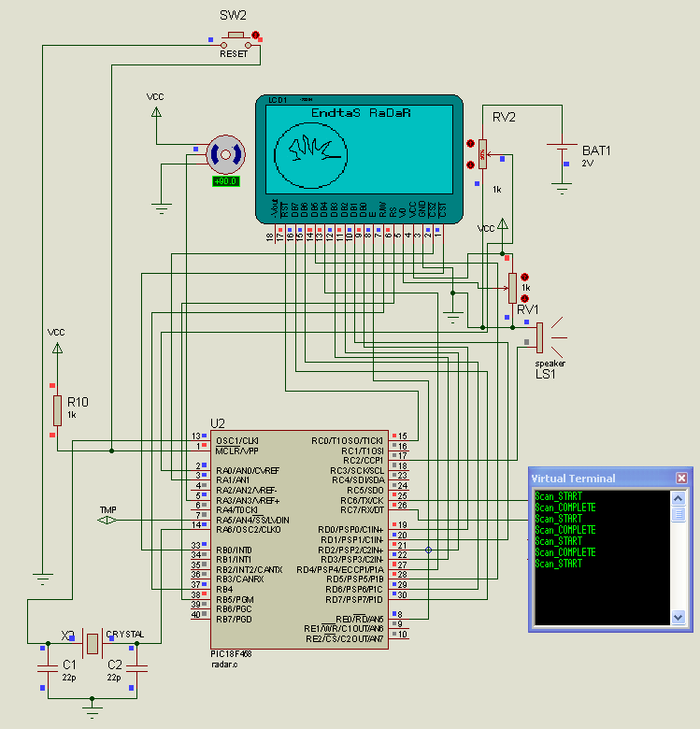Click the BAT1 2V value label
Screen dimensions: 700x729
click(588, 164)
